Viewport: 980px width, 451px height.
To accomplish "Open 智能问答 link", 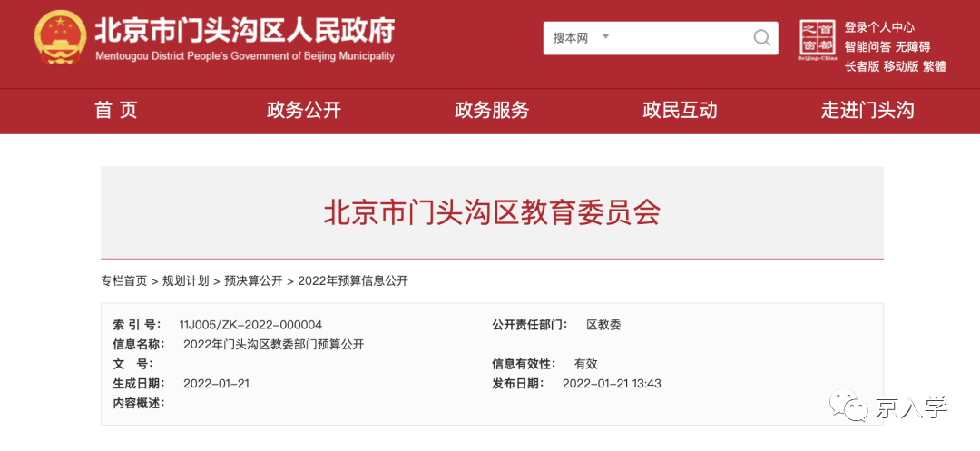I will tap(867, 46).
